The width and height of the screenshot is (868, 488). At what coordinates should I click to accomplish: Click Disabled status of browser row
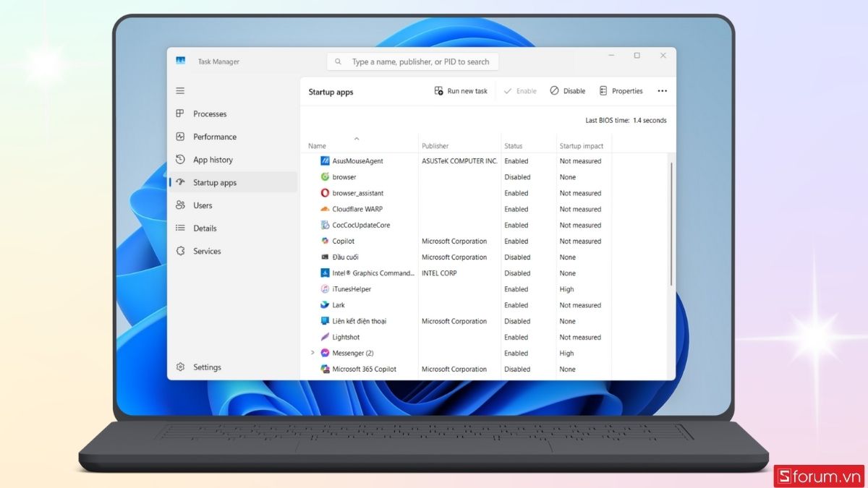(x=517, y=177)
